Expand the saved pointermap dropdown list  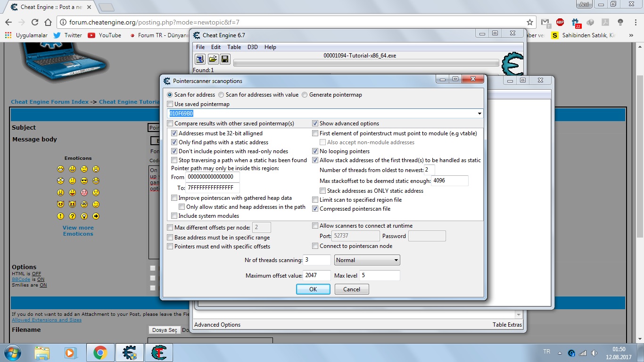(479, 113)
